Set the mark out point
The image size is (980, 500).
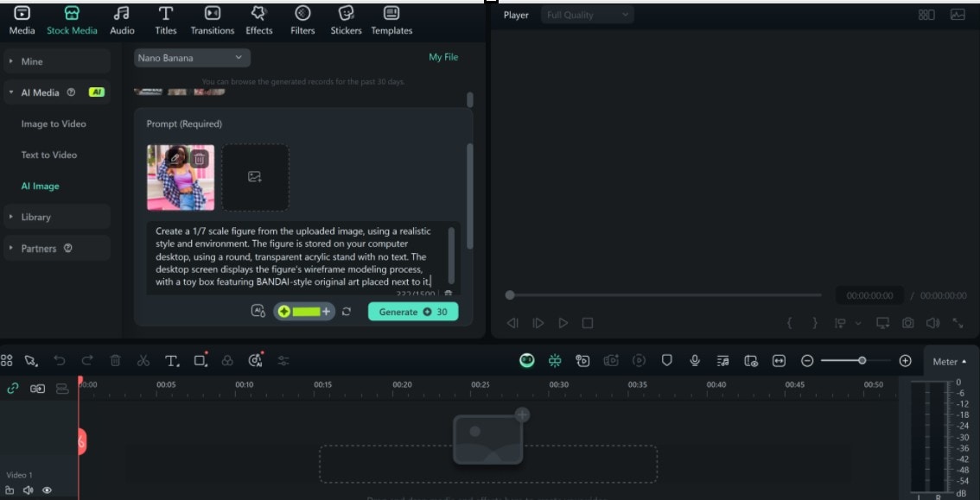pos(814,323)
